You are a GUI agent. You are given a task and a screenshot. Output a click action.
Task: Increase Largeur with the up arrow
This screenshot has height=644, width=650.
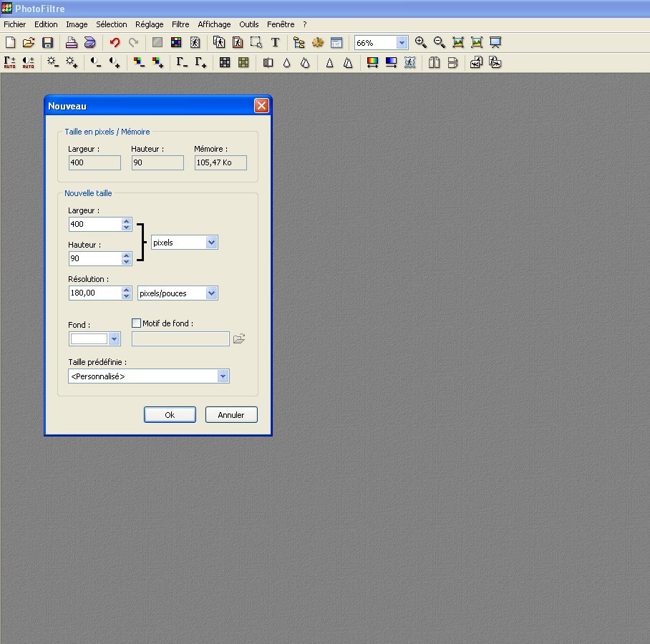[127, 220]
